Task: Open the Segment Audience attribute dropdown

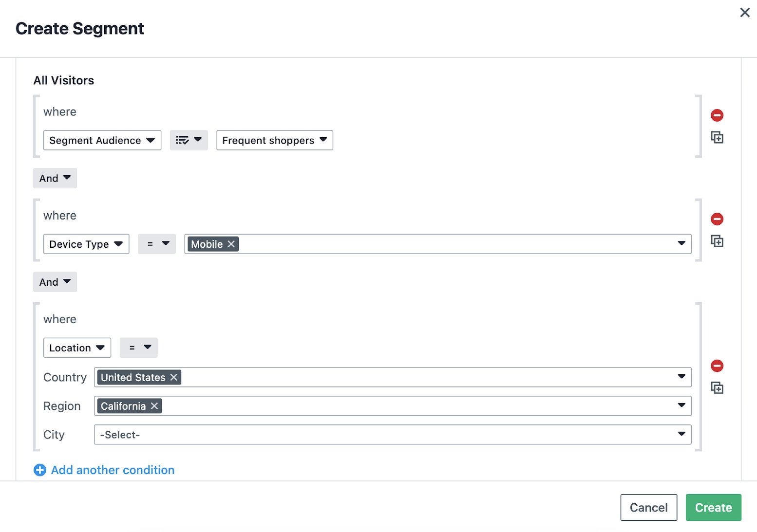Action: (102, 140)
